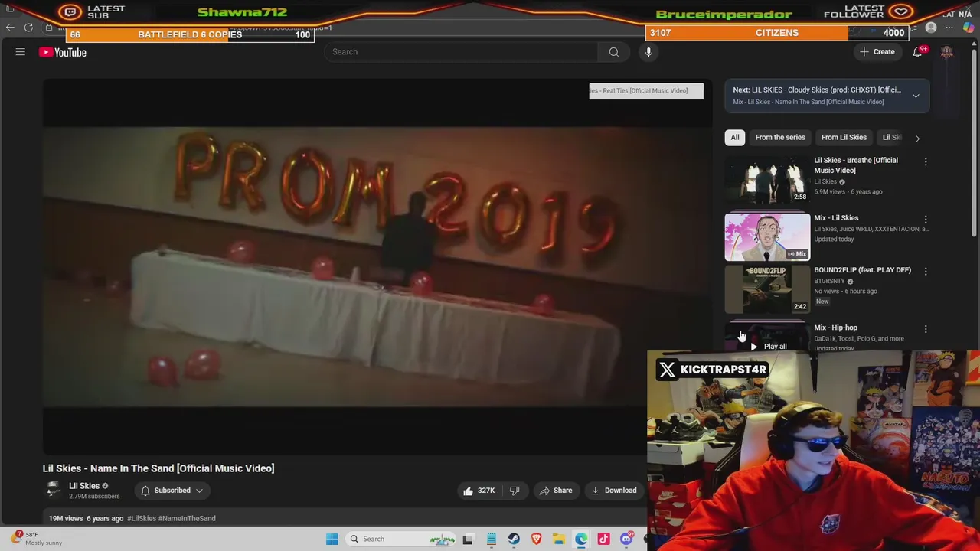This screenshot has height=551, width=980.
Task: Expand the Next: Cloudy Skies playlist panel
Action: point(916,96)
